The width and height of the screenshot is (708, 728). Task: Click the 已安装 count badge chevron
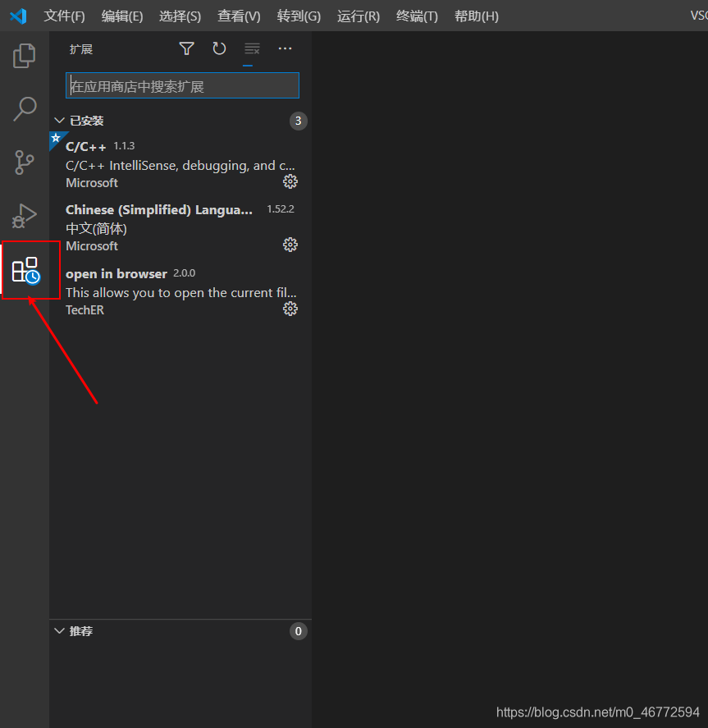pos(297,121)
